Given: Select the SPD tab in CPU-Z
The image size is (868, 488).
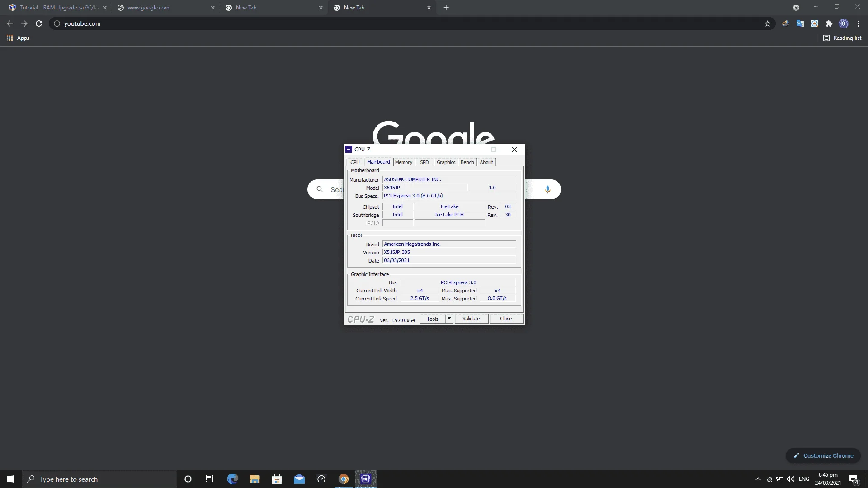Looking at the screenshot, I should 424,162.
